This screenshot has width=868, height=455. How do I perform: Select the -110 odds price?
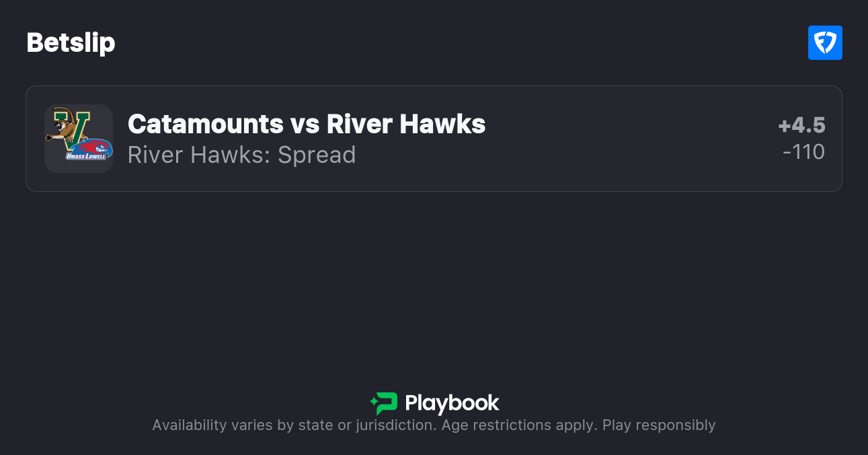pyautogui.click(x=803, y=152)
